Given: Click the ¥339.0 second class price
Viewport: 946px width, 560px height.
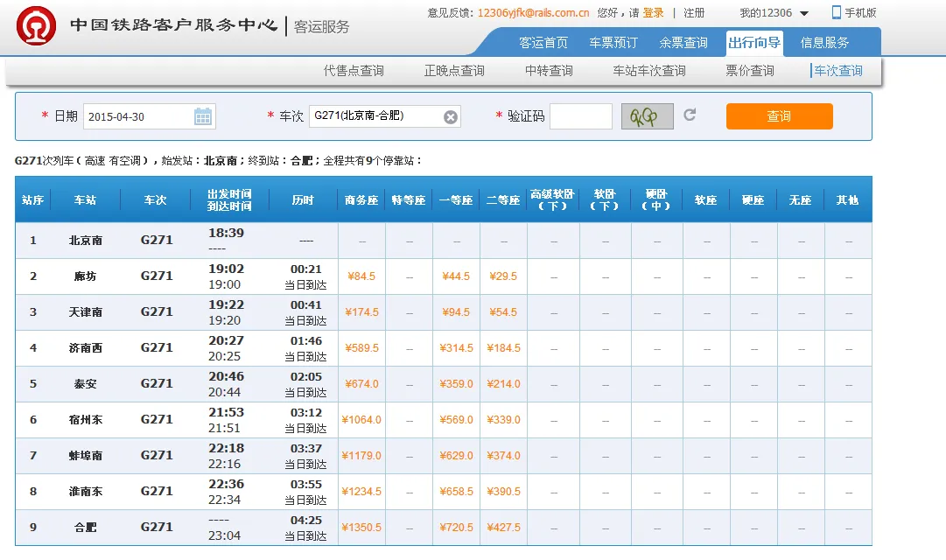Looking at the screenshot, I should point(503,419).
